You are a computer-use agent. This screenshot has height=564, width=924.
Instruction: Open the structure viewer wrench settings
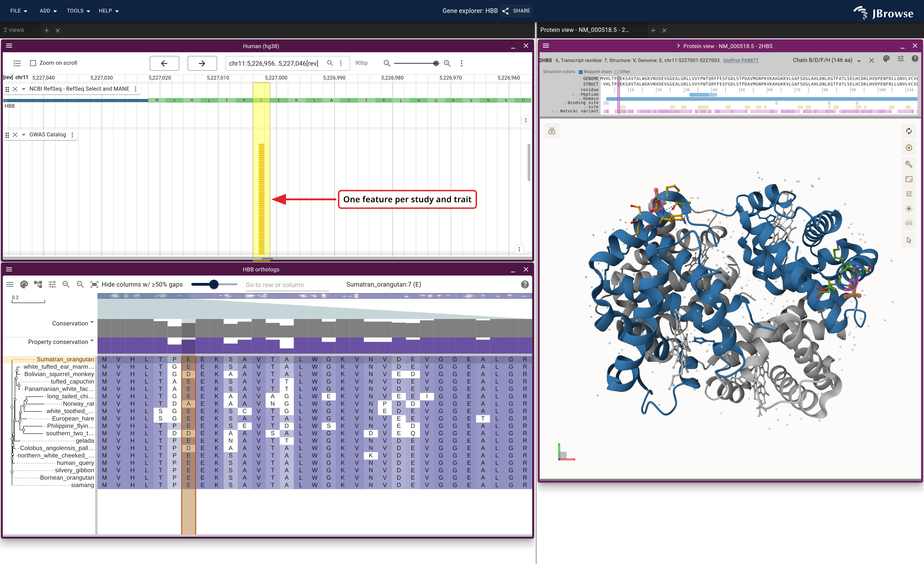pyautogui.click(x=909, y=164)
